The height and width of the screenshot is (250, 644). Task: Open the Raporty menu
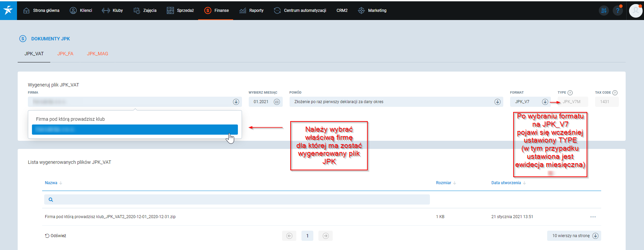[x=251, y=11]
